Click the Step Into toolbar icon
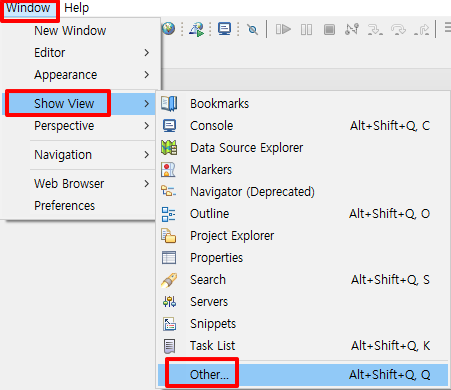The width and height of the screenshot is (451, 390). pos(375,30)
